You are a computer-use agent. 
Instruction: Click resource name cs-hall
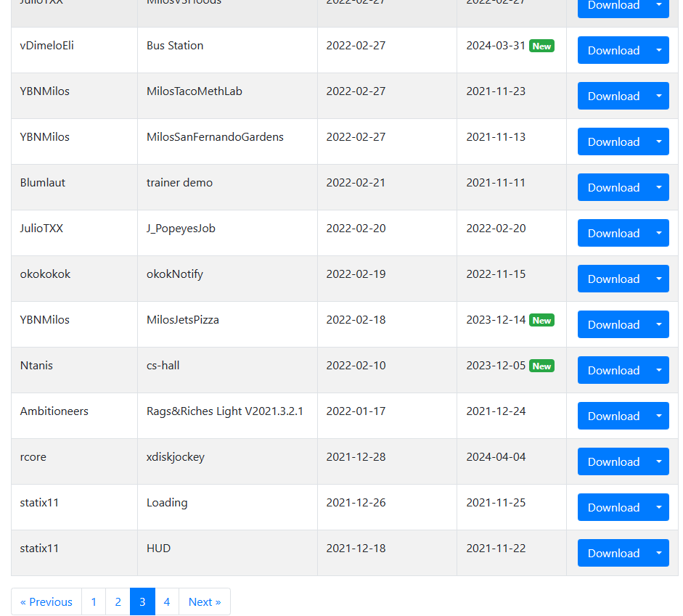[163, 365]
